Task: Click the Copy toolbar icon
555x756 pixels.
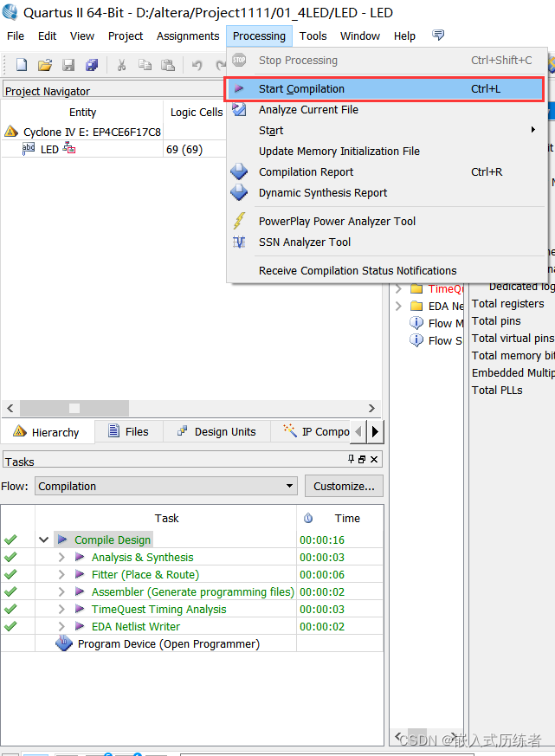Action: pos(145,65)
